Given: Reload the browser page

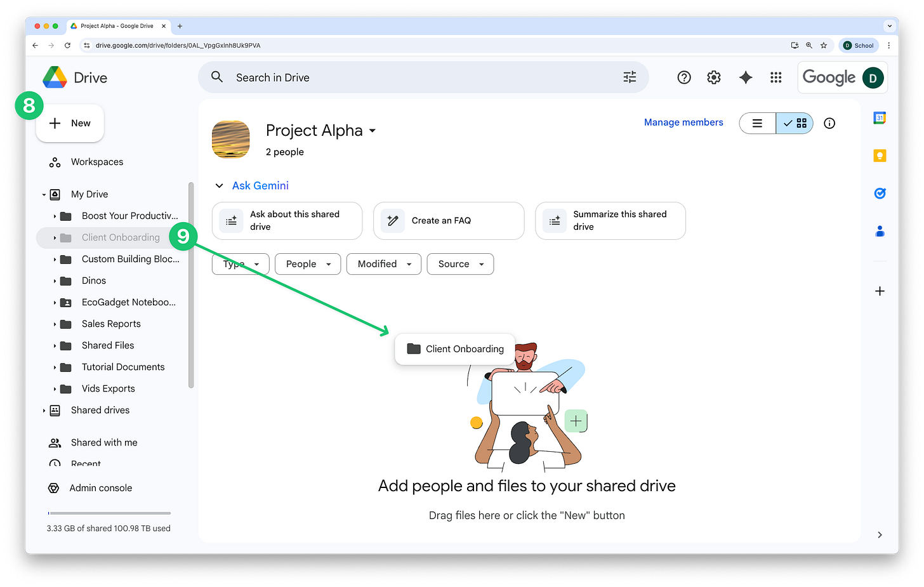Looking at the screenshot, I should click(x=67, y=46).
